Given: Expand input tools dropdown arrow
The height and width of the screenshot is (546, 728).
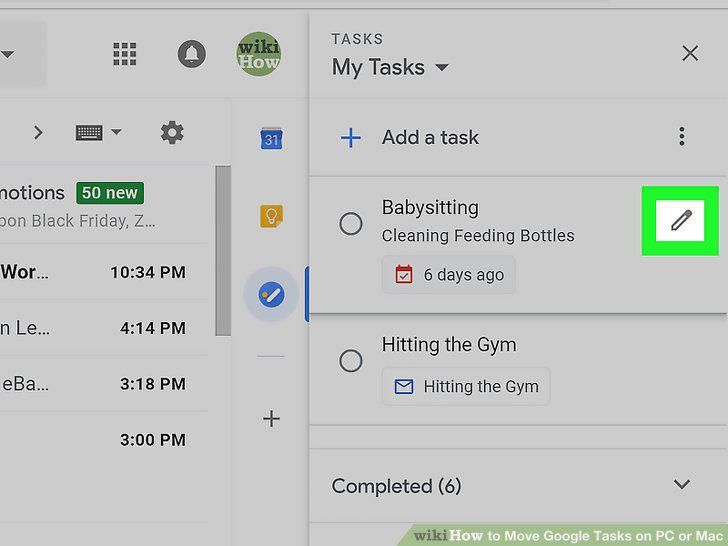Looking at the screenshot, I should pyautogui.click(x=116, y=132).
